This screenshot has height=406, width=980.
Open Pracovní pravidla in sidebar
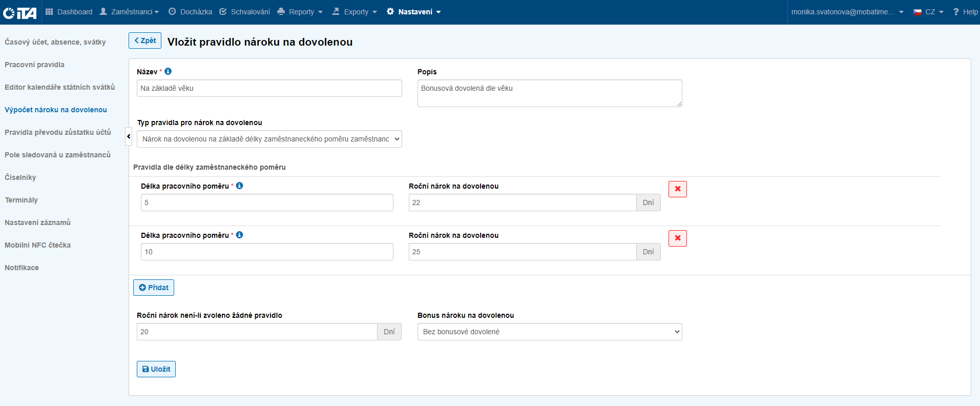tap(34, 65)
